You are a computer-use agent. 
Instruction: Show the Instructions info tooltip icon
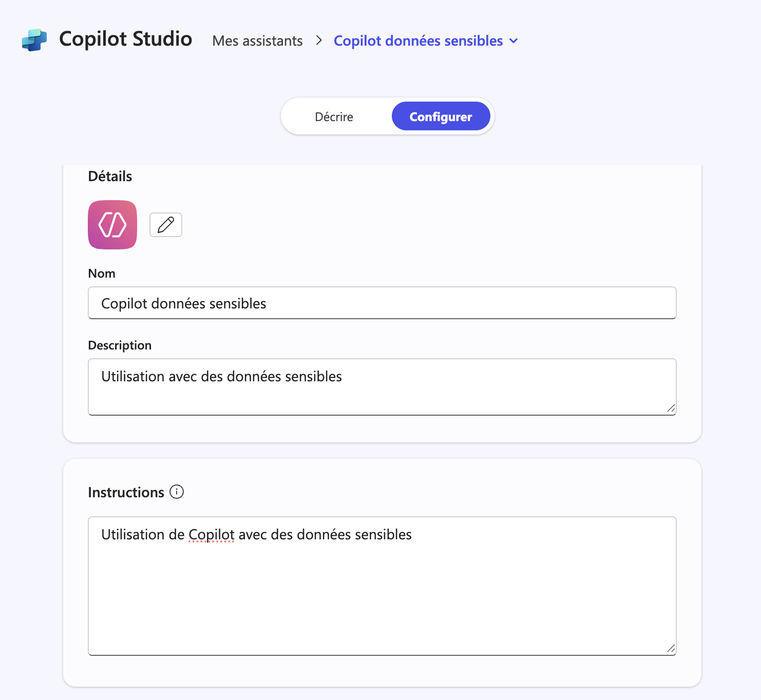pyautogui.click(x=177, y=492)
